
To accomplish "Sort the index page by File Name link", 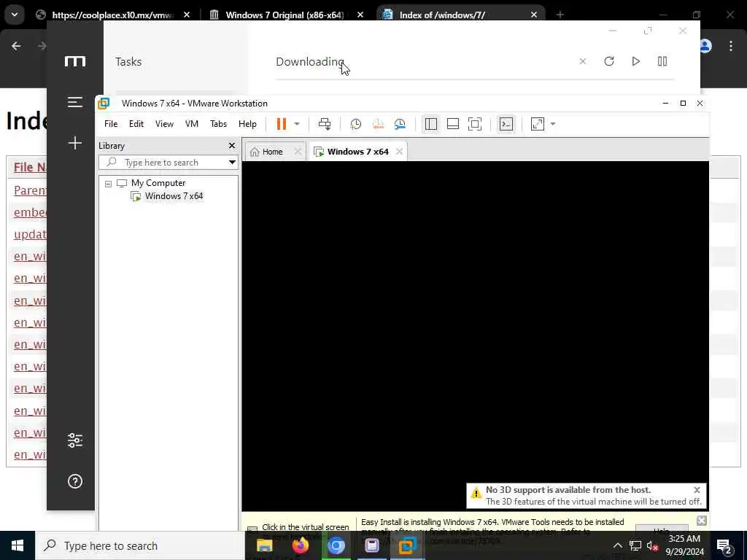I will click(x=30, y=167).
